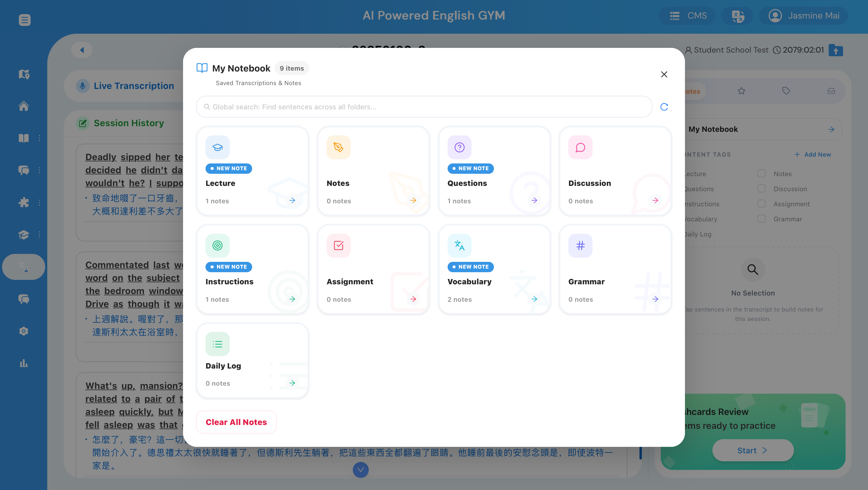This screenshot has width=868, height=490.
Task: Click the language translate icon in the header
Action: 737,16
